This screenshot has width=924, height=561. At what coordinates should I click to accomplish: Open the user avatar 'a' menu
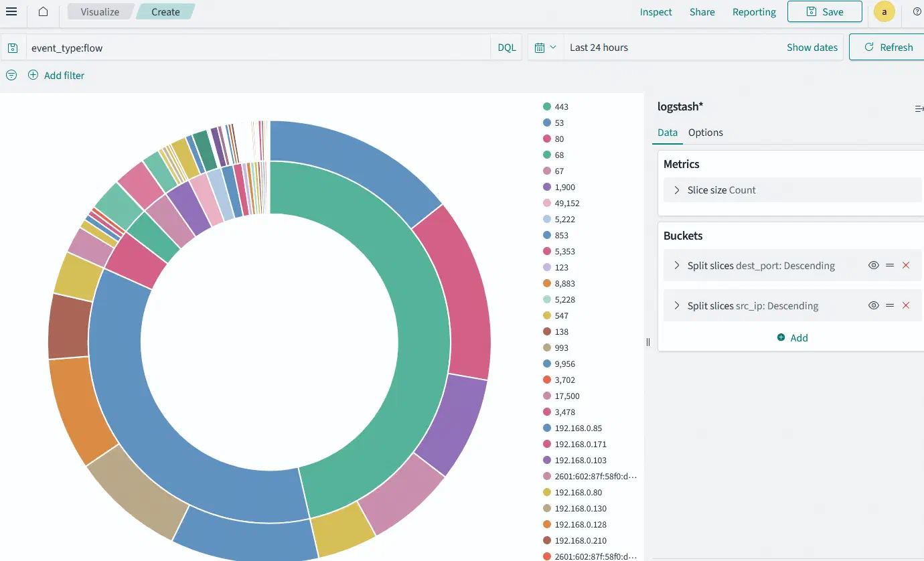pyautogui.click(x=884, y=12)
